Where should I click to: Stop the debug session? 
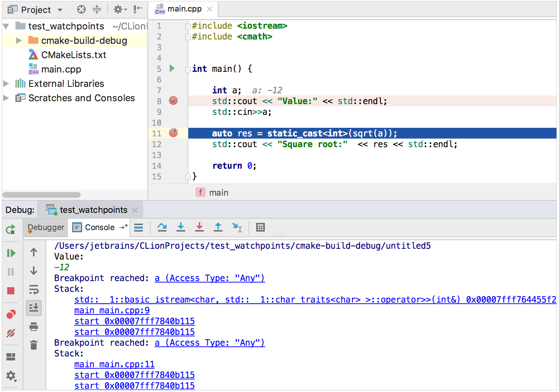(x=11, y=291)
